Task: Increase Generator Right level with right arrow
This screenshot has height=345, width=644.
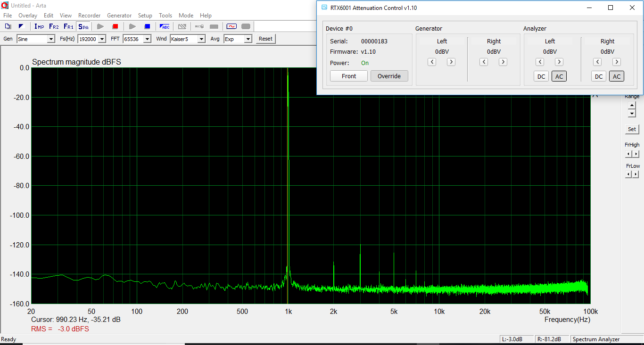Action: pos(503,62)
